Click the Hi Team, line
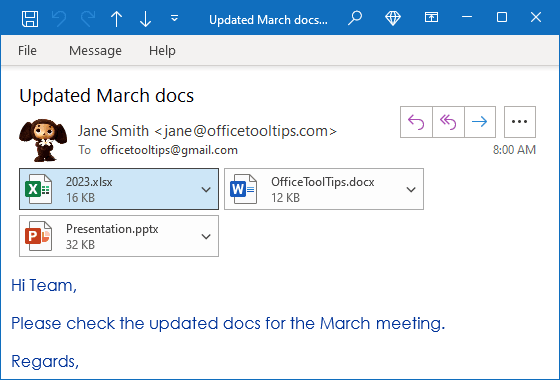560x380 pixels. tap(44, 285)
